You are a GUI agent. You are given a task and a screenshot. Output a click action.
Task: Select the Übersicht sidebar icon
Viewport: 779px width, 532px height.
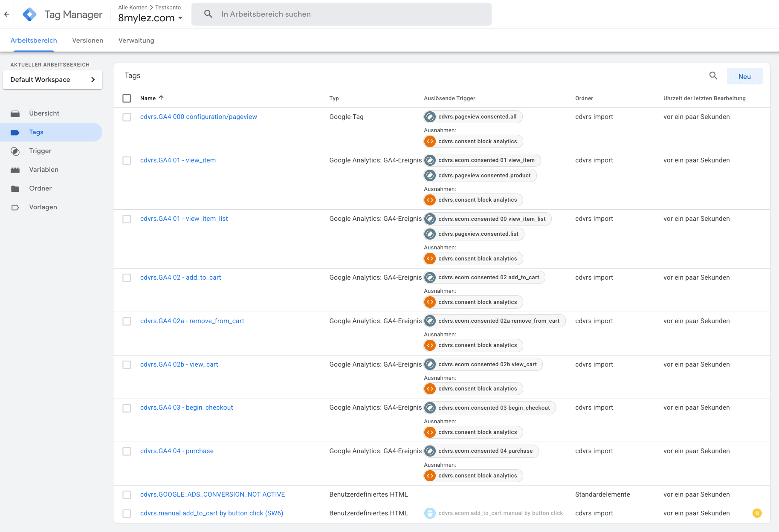pyautogui.click(x=16, y=113)
